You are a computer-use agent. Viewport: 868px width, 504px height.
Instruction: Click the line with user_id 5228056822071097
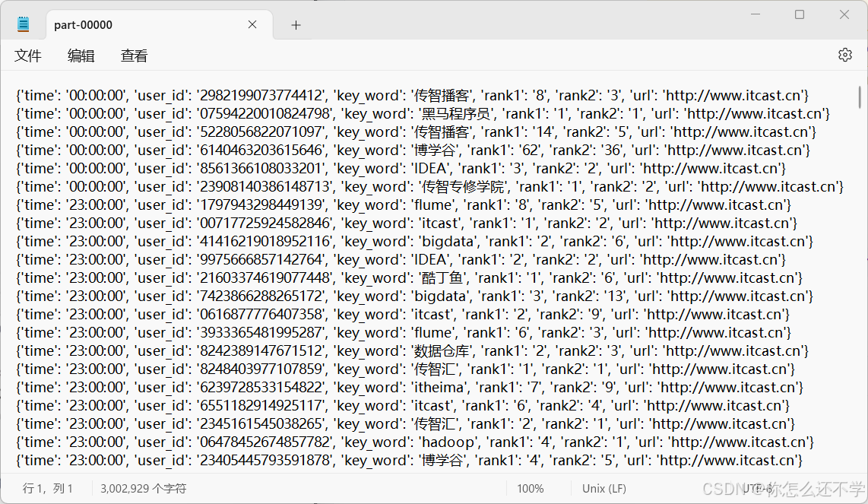(x=417, y=132)
